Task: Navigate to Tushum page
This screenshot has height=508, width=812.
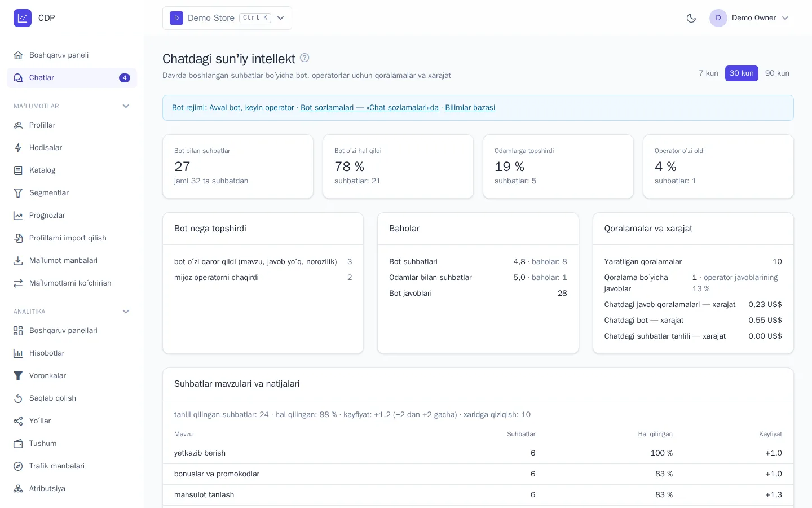Action: point(72,444)
